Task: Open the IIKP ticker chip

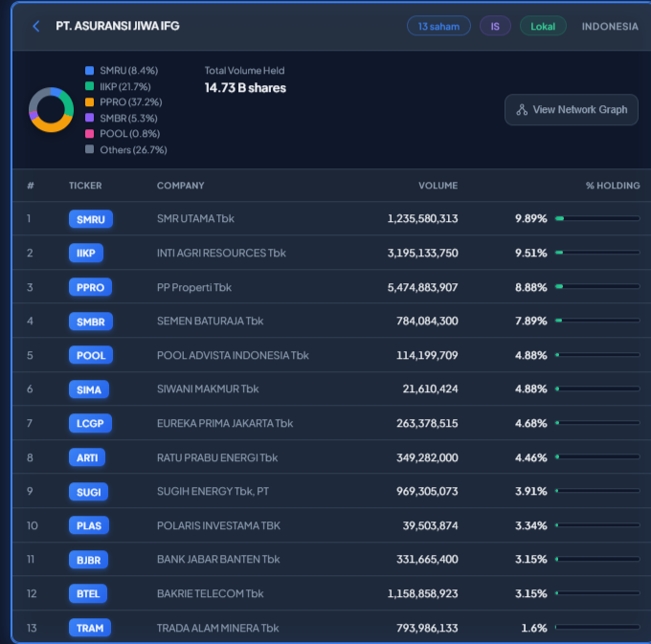Action: pyautogui.click(x=86, y=254)
